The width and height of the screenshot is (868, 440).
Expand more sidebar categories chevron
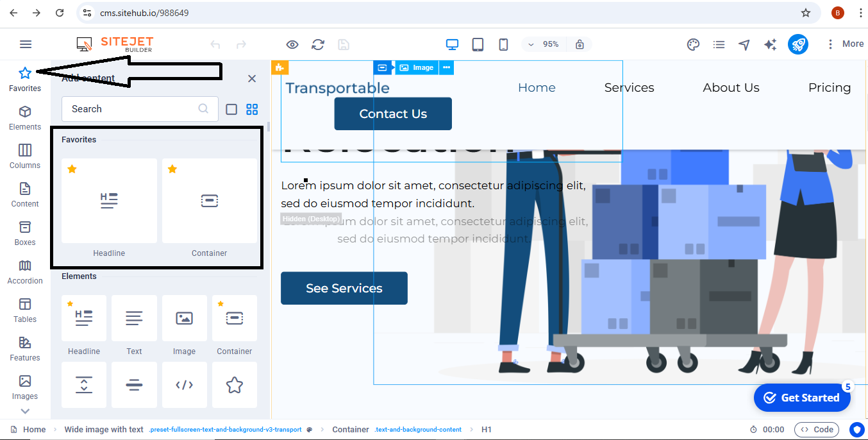(x=25, y=411)
